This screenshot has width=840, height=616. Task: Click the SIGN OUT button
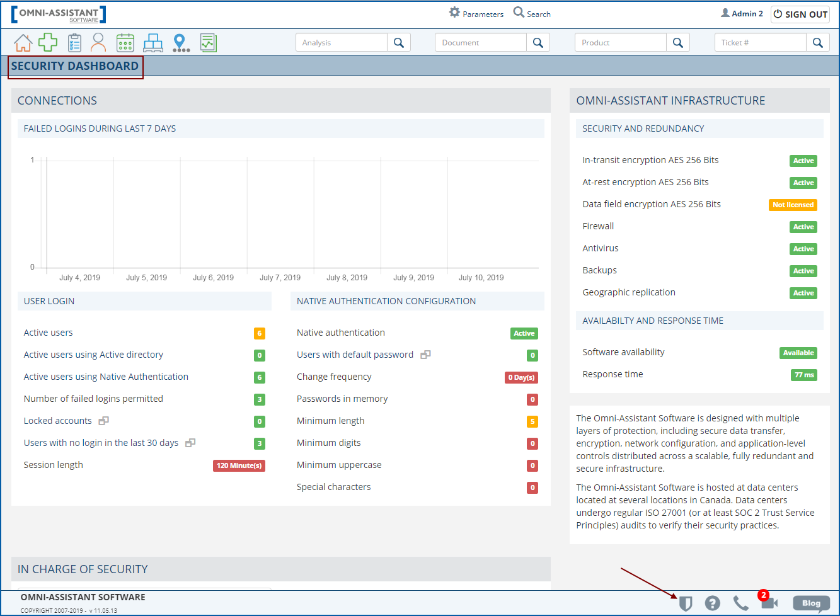coord(800,14)
